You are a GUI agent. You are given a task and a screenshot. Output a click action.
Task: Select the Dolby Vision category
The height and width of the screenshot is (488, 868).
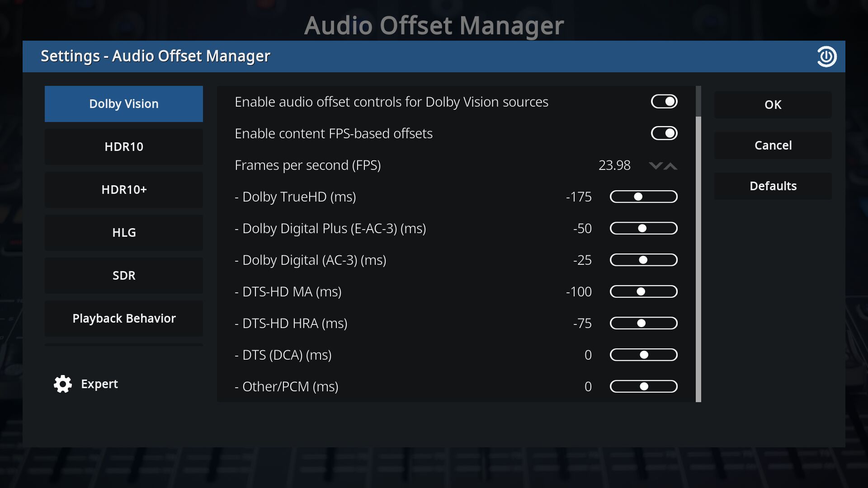pos(124,104)
